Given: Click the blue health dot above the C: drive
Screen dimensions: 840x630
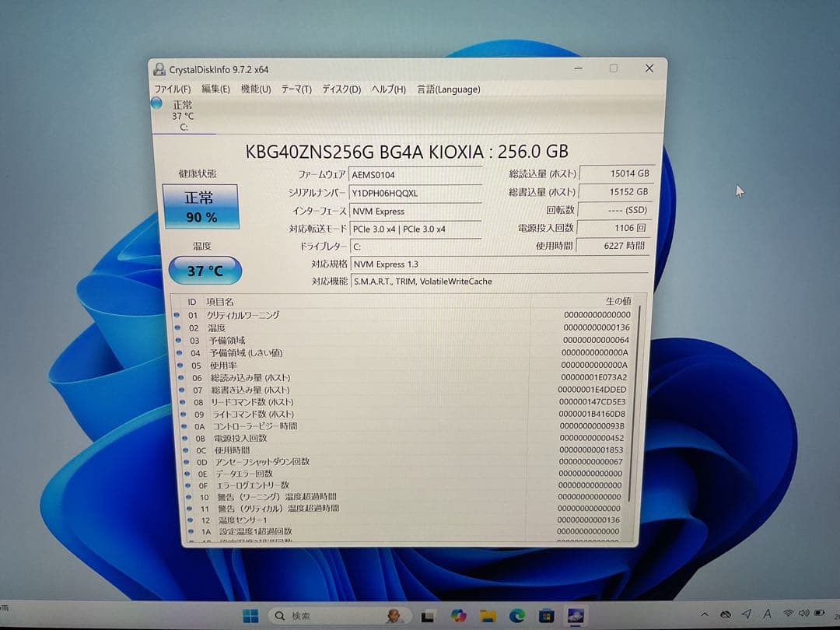Looking at the screenshot, I should click(x=155, y=102).
